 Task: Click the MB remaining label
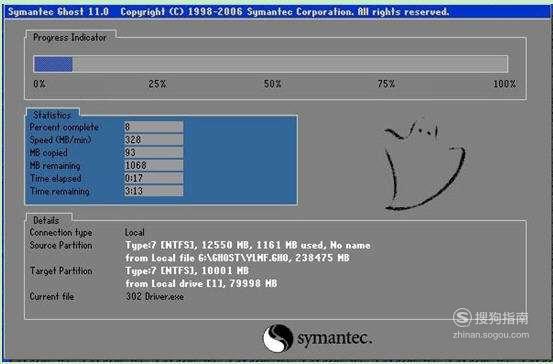(x=55, y=165)
